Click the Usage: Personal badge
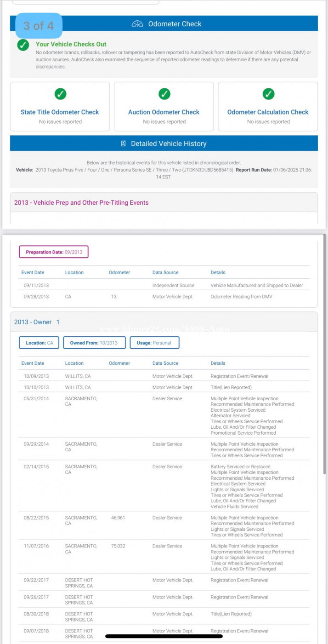Viewport: 328px width, 644px height. click(x=154, y=343)
